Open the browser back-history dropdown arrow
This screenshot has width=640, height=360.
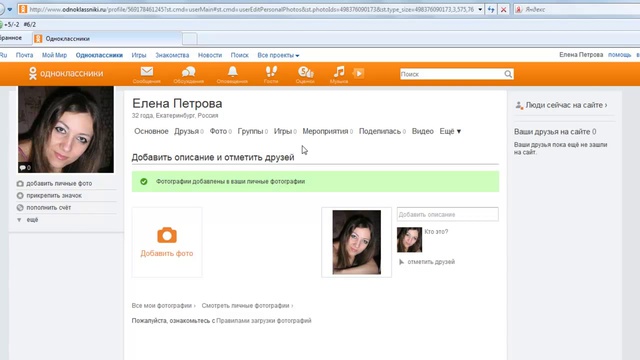click(x=10, y=9)
